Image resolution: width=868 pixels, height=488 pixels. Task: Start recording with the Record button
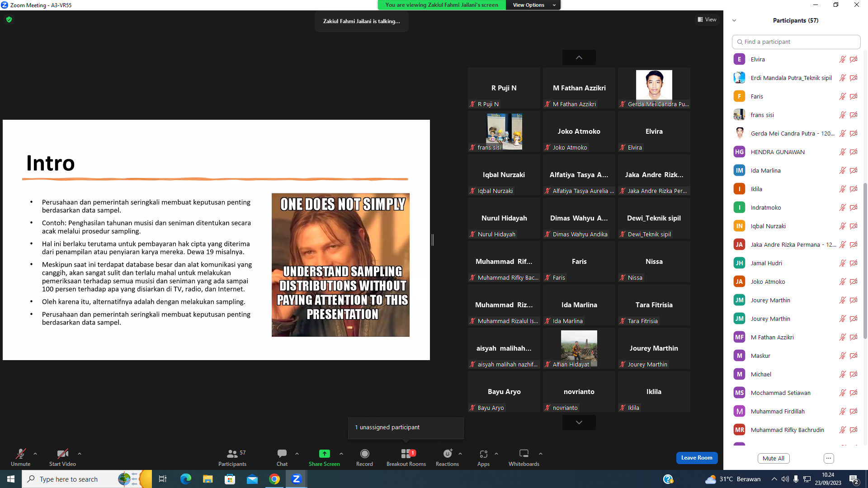(364, 457)
